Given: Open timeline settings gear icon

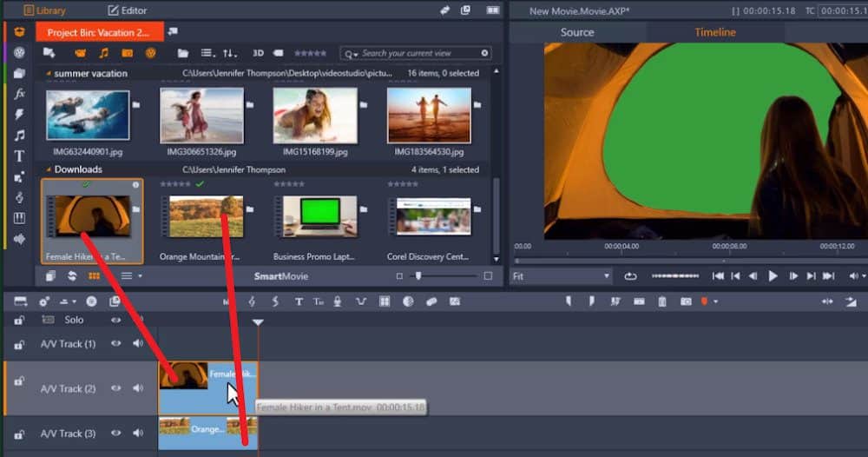Looking at the screenshot, I should [x=43, y=301].
